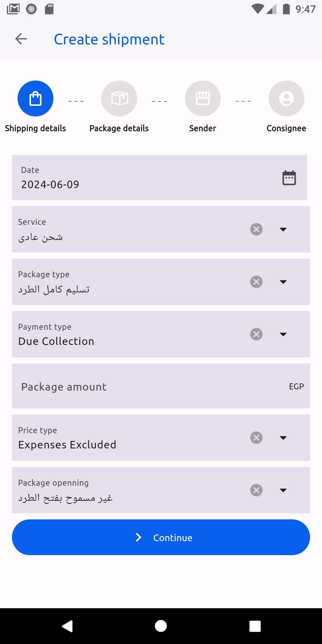
Task: Go to Package details step icon
Action: [x=119, y=98]
